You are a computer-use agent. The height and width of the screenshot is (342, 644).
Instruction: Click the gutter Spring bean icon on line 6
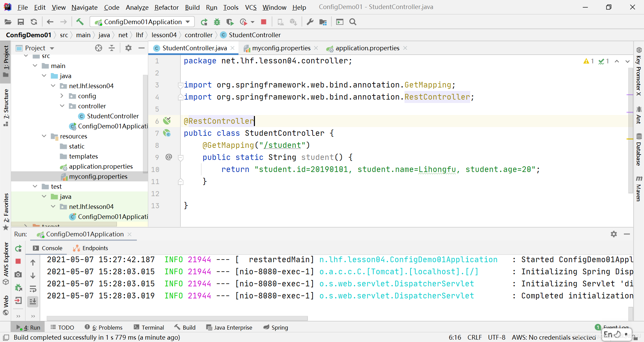(167, 121)
